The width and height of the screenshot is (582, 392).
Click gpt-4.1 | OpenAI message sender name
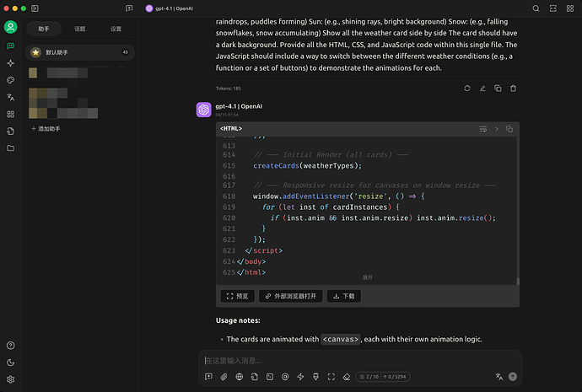(239, 106)
